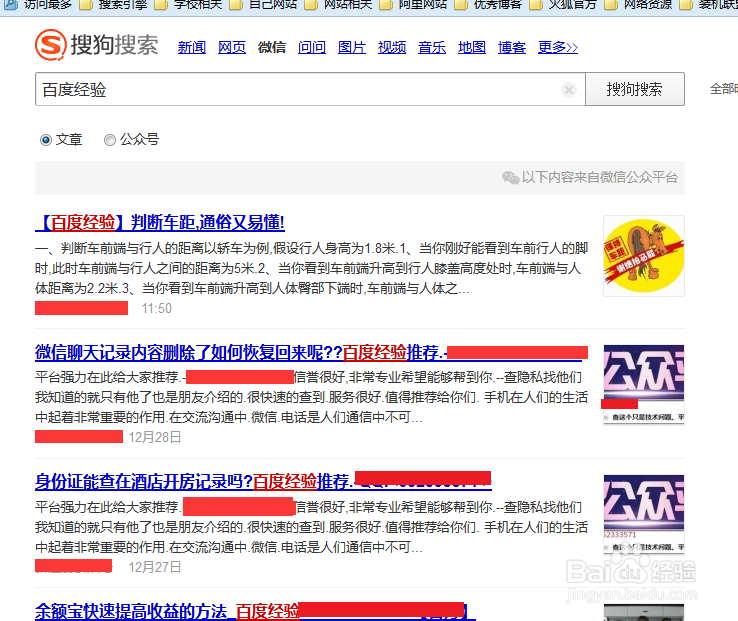Clear the search box with the X icon
Image resolution: width=738 pixels, height=621 pixels.
click(x=569, y=89)
